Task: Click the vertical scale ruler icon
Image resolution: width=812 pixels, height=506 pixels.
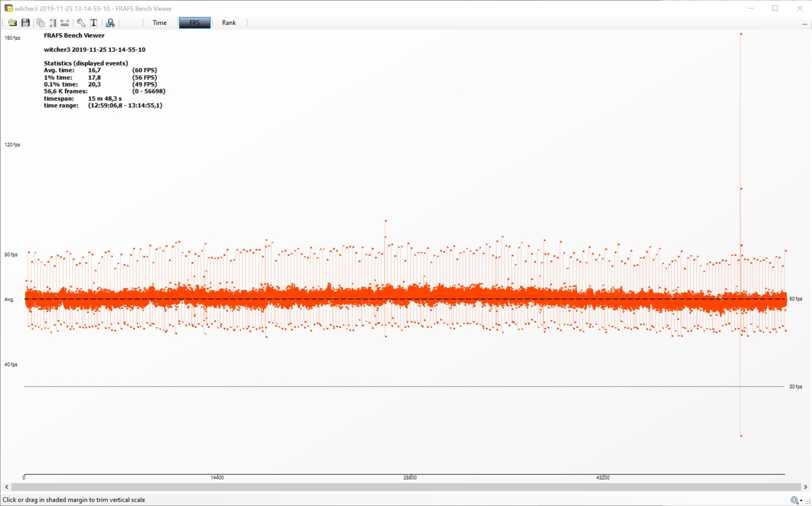Action: pos(53,23)
